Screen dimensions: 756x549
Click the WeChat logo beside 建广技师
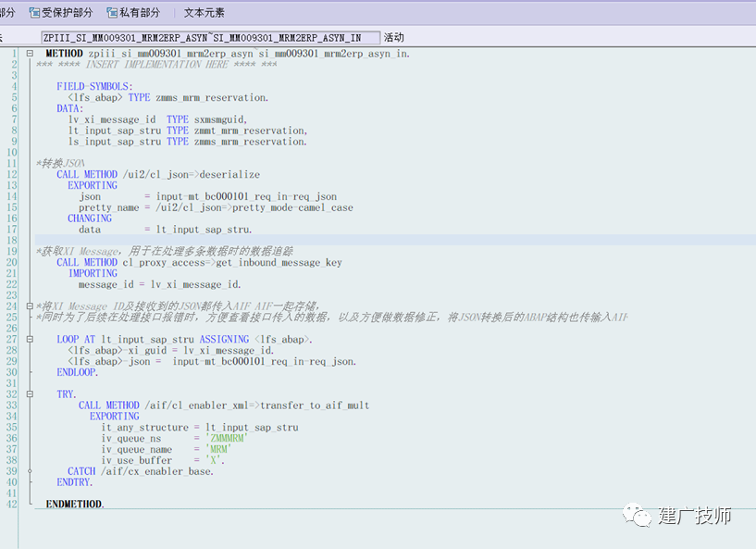[x=637, y=514]
